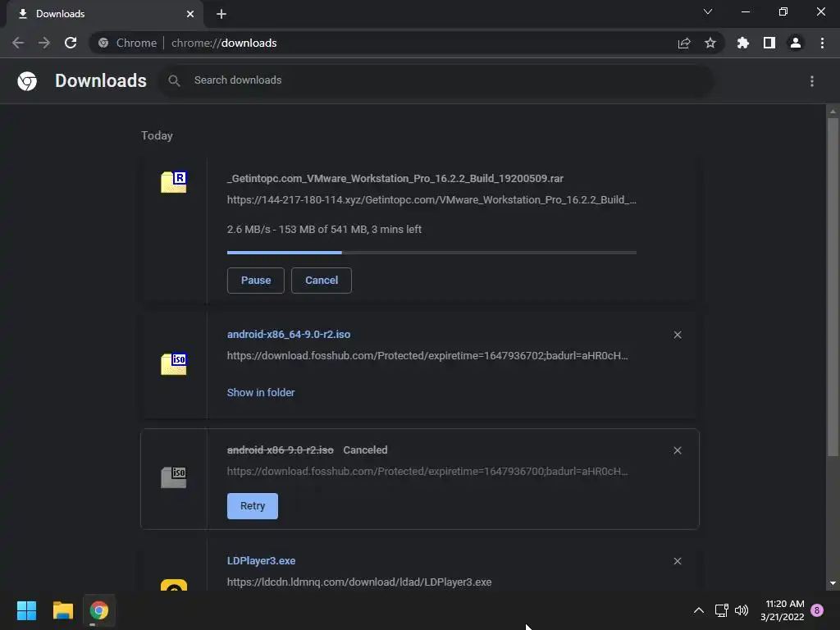840x630 pixels.
Task: Bookmark this page with the star icon
Action: (710, 43)
